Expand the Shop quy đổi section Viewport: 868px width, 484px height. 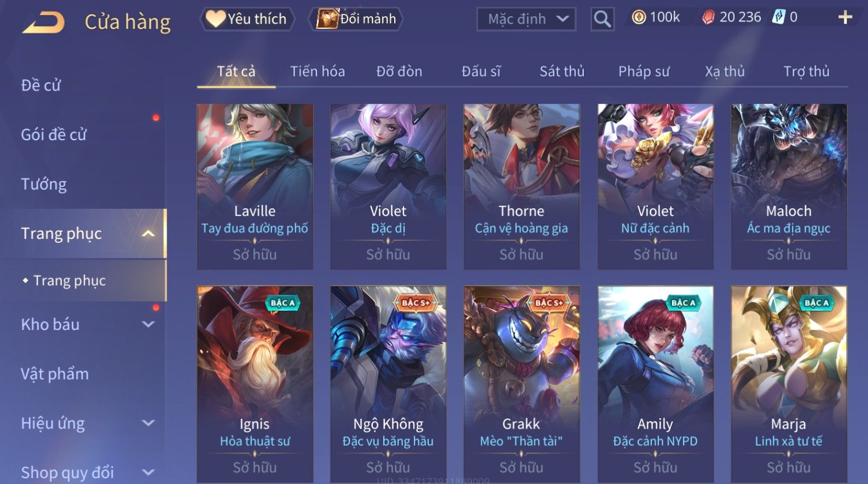click(x=148, y=472)
